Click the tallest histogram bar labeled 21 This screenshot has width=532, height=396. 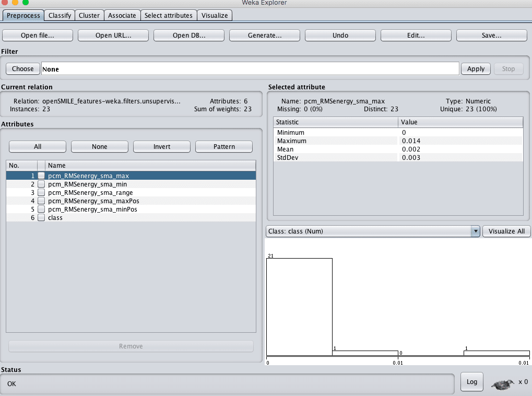[299, 307]
